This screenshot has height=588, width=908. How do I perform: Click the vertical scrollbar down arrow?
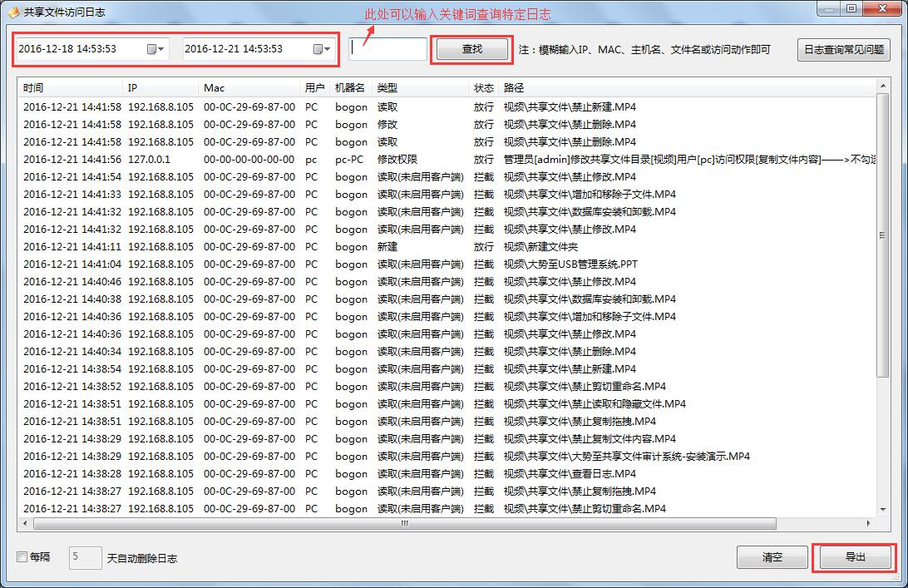(x=883, y=509)
